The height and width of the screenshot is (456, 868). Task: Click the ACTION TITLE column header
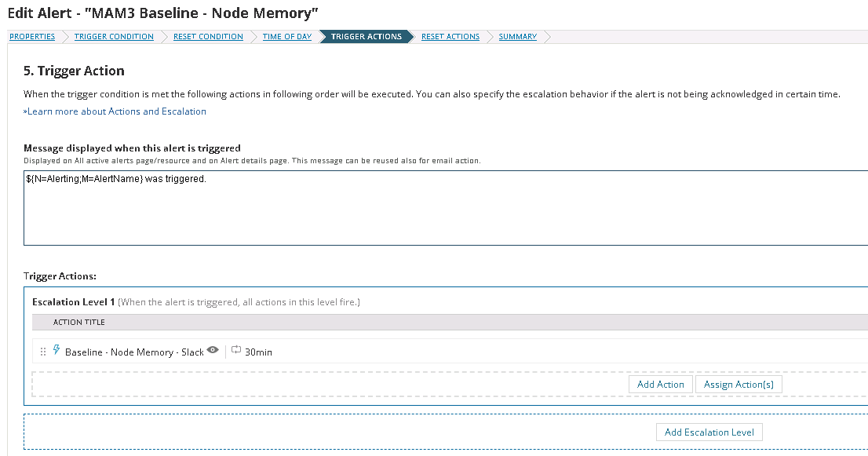78,322
